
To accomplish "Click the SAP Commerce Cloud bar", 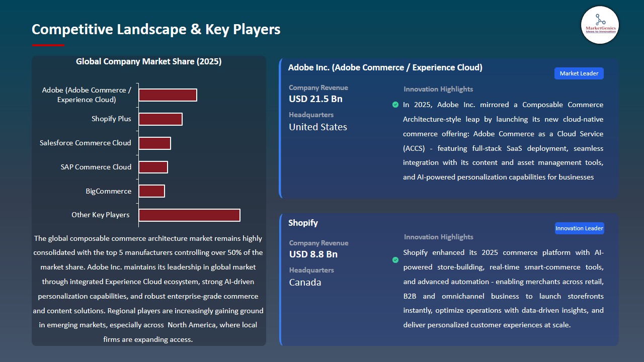I will [153, 166].
